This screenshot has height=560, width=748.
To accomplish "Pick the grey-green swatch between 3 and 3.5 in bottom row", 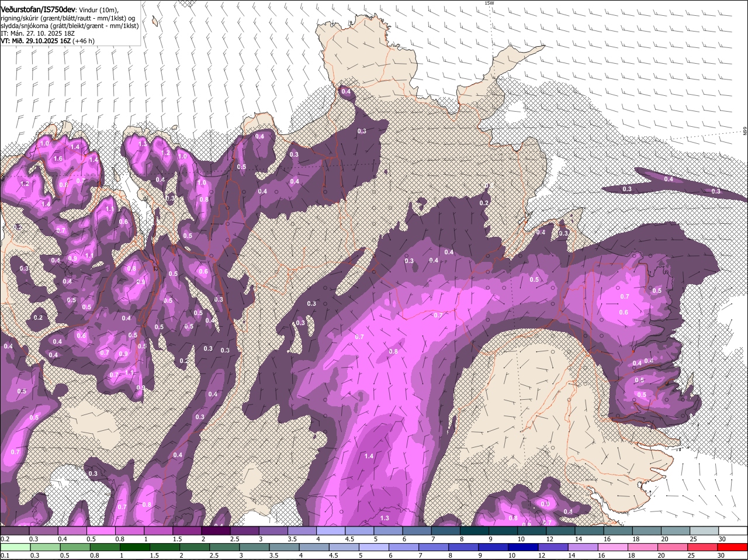I will (255, 547).
